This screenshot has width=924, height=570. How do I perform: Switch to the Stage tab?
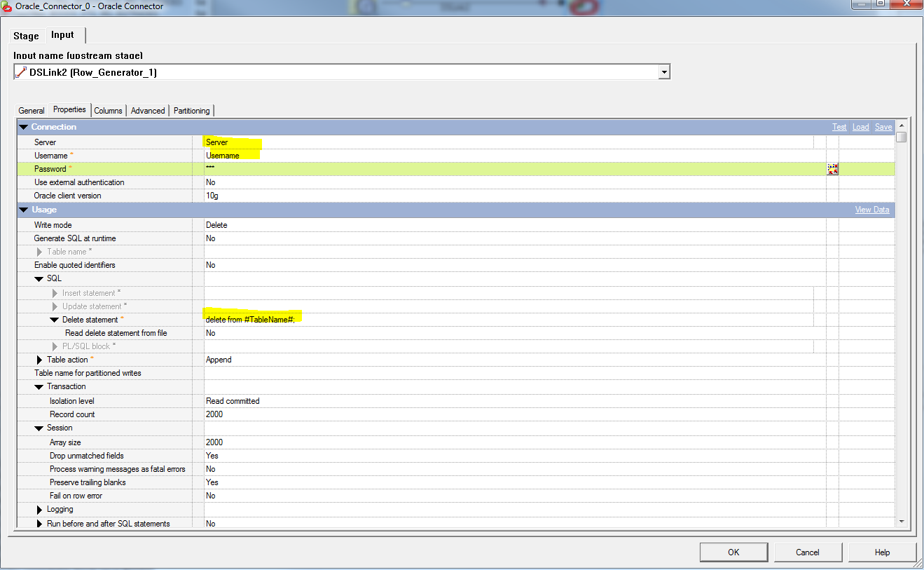click(27, 36)
